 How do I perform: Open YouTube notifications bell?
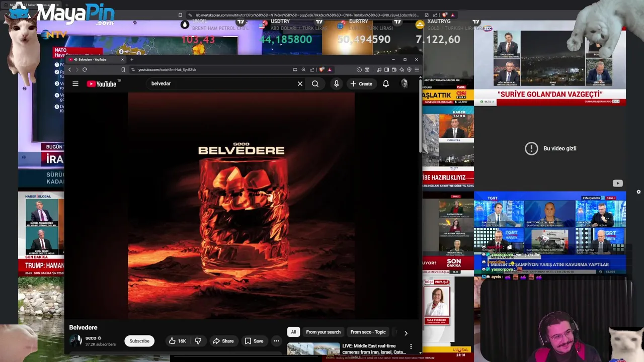pyautogui.click(x=386, y=84)
